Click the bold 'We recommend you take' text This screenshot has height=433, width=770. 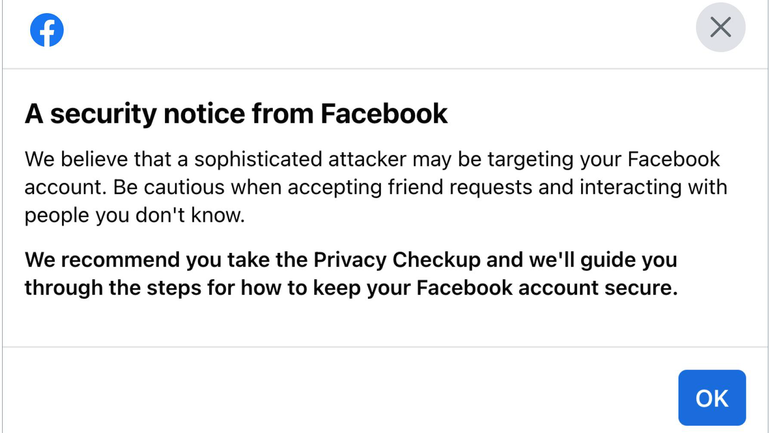click(138, 260)
